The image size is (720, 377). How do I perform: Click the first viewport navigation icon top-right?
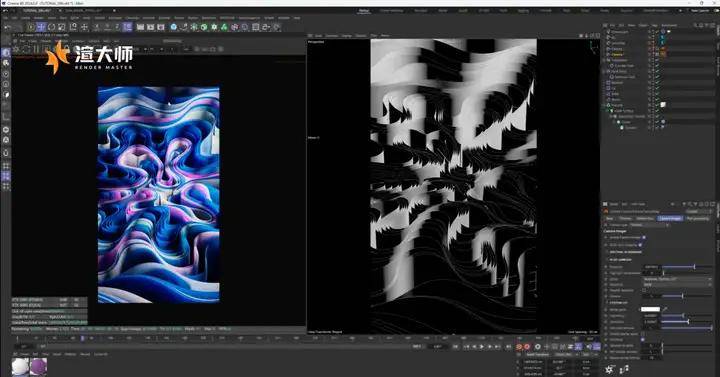pos(581,35)
